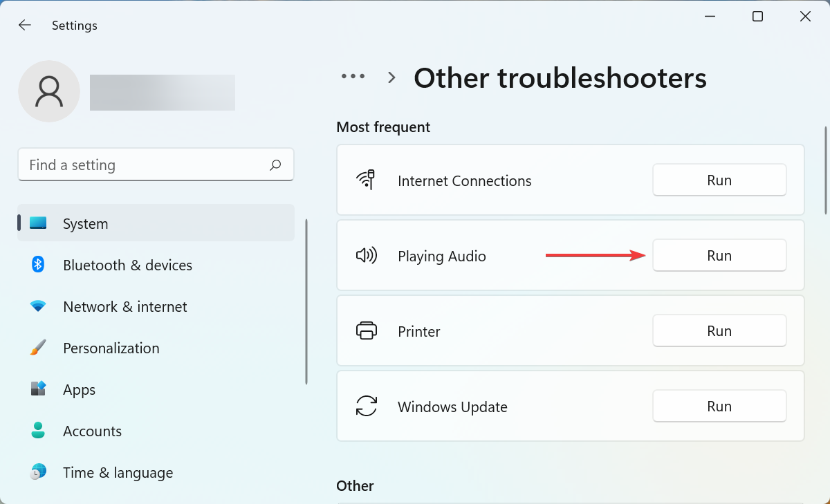Click the Printer label

pyautogui.click(x=419, y=332)
